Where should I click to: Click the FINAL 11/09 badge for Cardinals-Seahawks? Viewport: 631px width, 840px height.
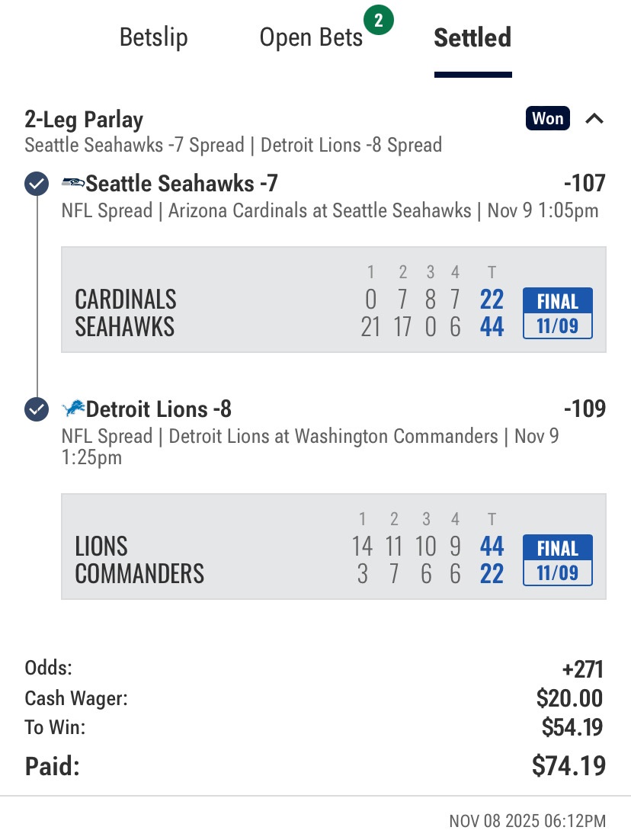pyautogui.click(x=558, y=313)
